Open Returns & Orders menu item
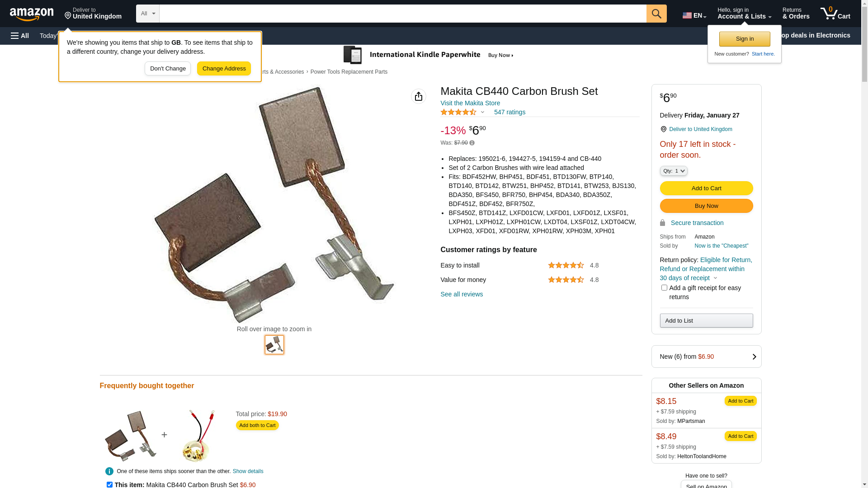 796,14
